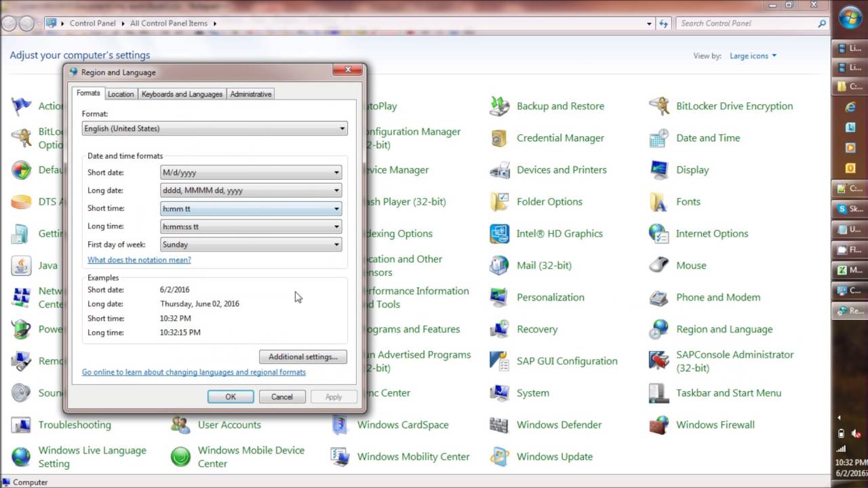Click Control Panel in the address breadcrumb

pyautogui.click(x=93, y=23)
